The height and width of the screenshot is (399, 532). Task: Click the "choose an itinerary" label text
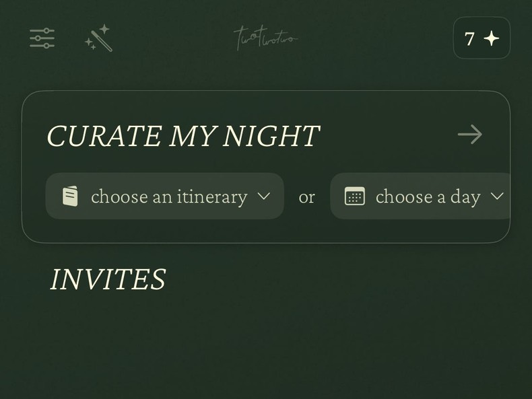[x=169, y=196]
